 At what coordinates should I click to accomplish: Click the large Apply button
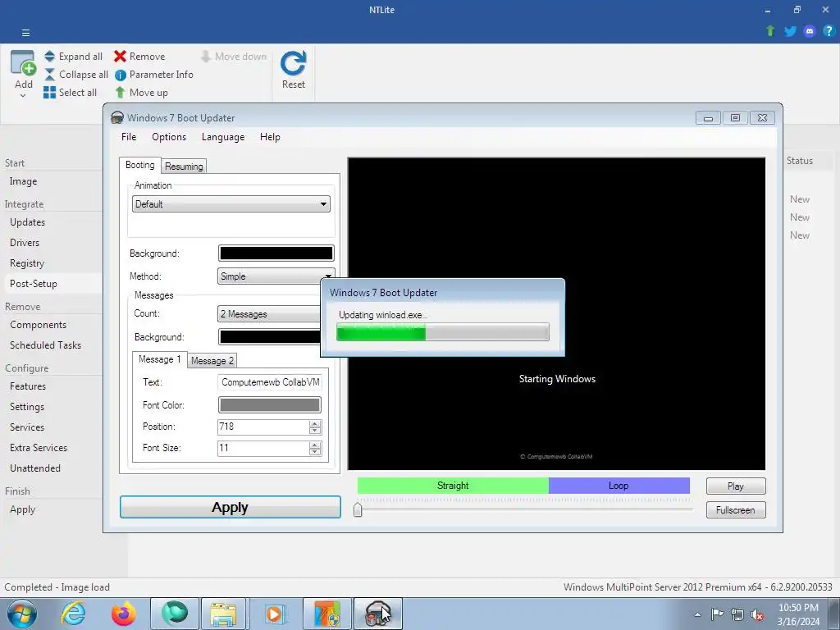click(x=231, y=507)
